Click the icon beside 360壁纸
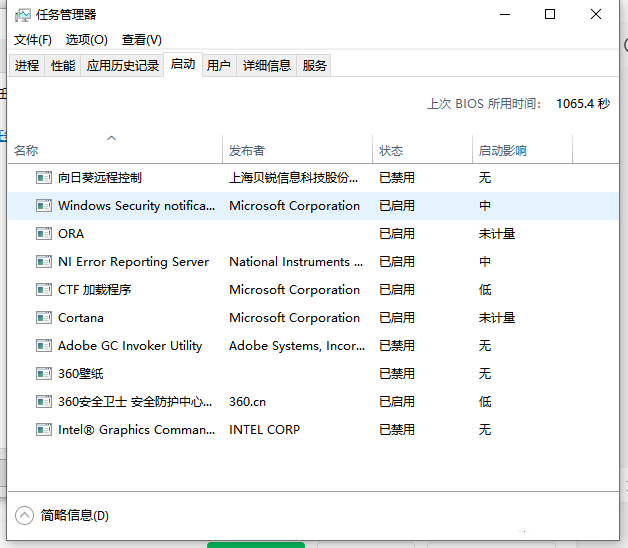Image resolution: width=628 pixels, height=548 pixels. point(44,374)
